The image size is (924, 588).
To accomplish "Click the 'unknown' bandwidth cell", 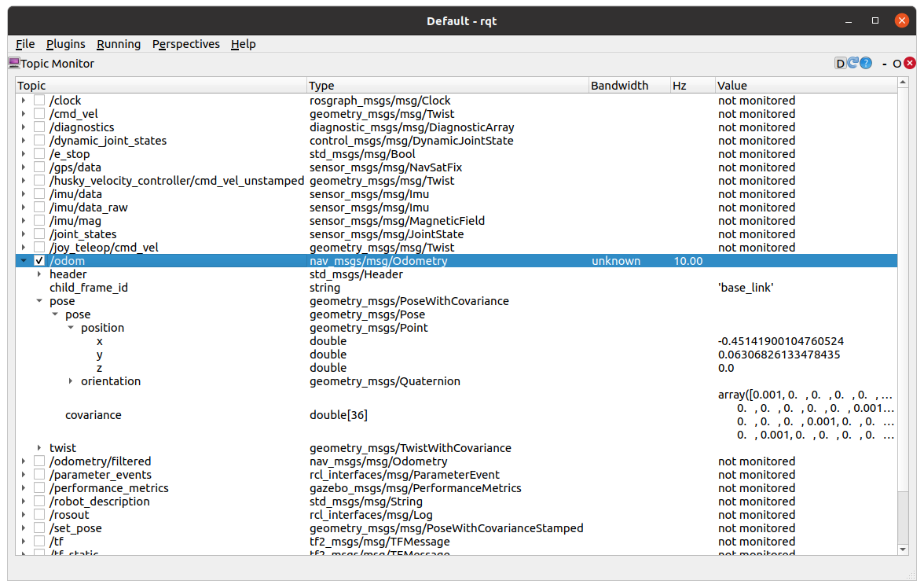I will tap(616, 261).
